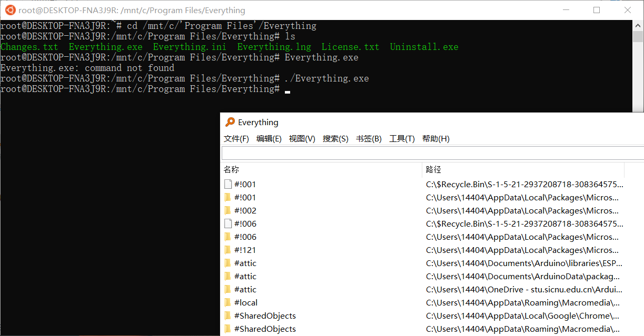Open the 工具(T) menu
Image resolution: width=644 pixels, height=336 pixels.
click(x=402, y=138)
